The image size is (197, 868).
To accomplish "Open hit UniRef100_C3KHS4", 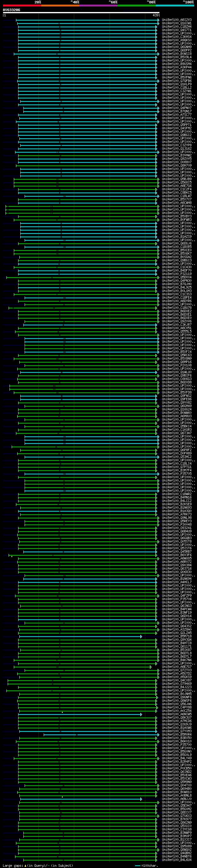I will point(176,37).
